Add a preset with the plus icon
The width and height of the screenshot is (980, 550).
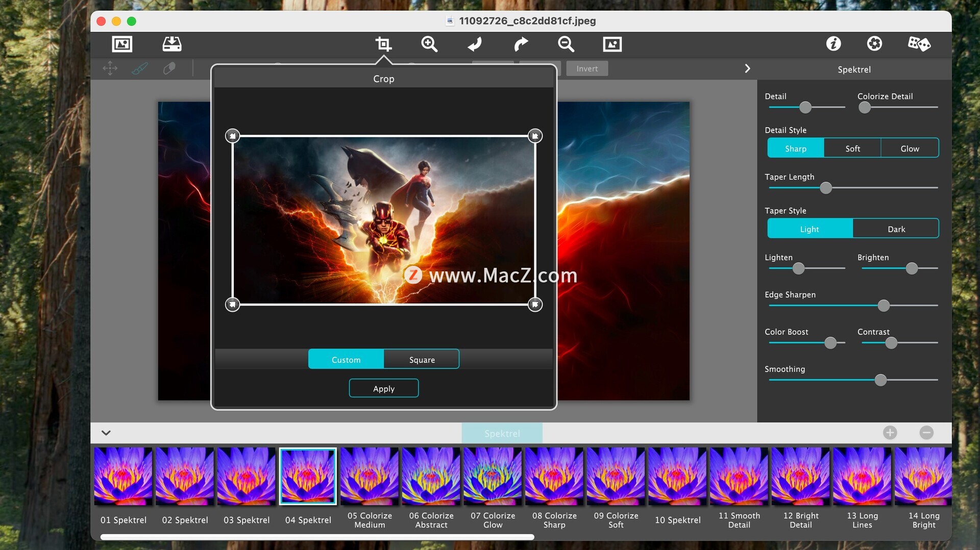tap(890, 433)
